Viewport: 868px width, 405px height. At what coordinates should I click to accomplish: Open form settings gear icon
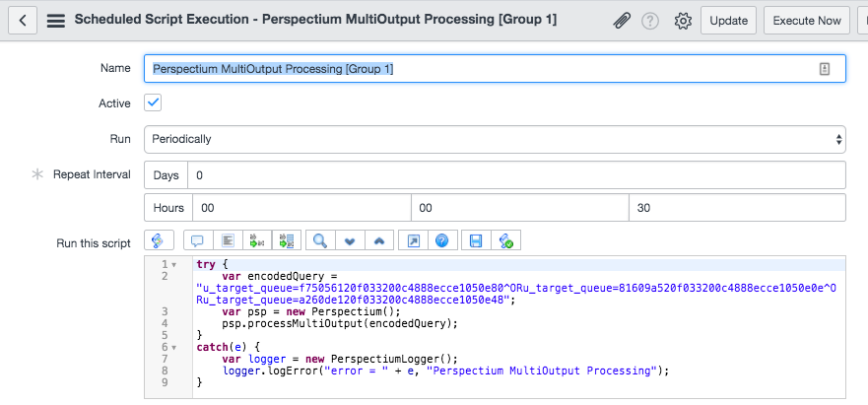(x=683, y=21)
